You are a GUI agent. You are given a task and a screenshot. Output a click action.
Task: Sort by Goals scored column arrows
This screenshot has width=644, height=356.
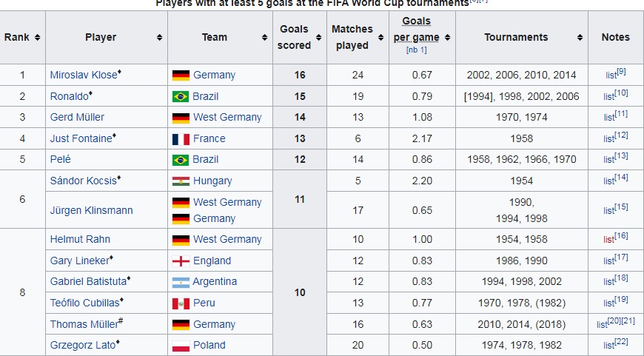click(318, 38)
